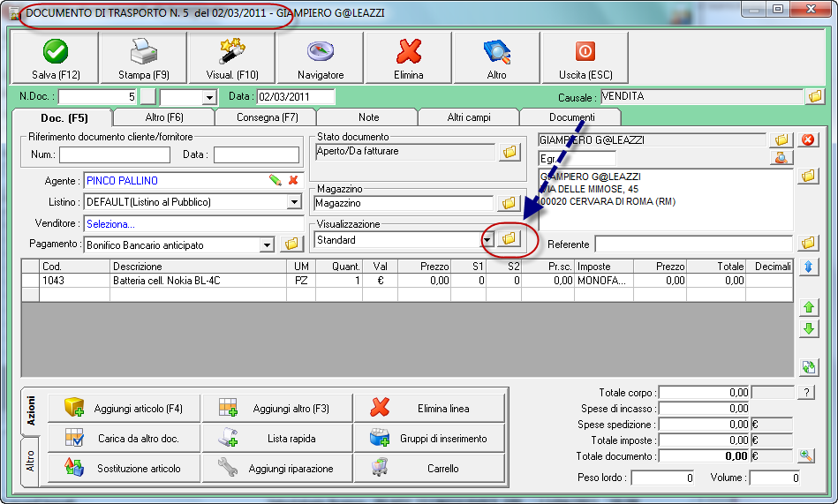The height and width of the screenshot is (504, 838).
Task: Select the Azioni vertical tab
Action: click(30, 411)
